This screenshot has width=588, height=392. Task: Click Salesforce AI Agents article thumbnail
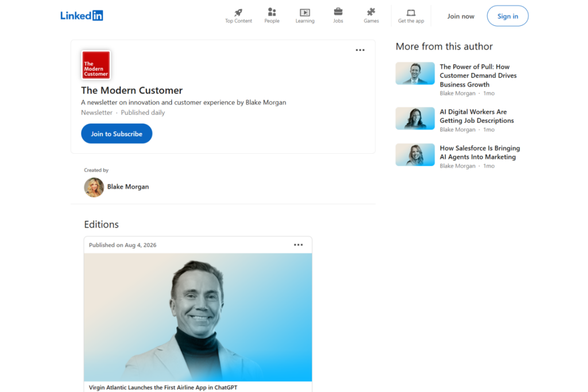click(415, 155)
